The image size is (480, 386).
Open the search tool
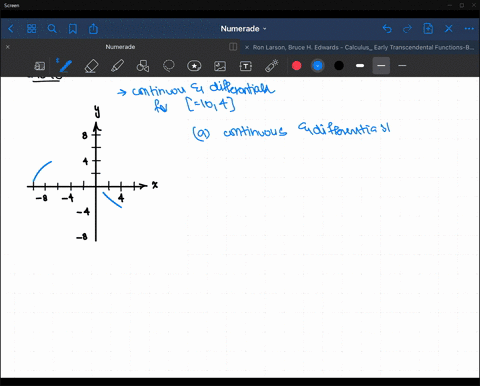tap(52, 29)
